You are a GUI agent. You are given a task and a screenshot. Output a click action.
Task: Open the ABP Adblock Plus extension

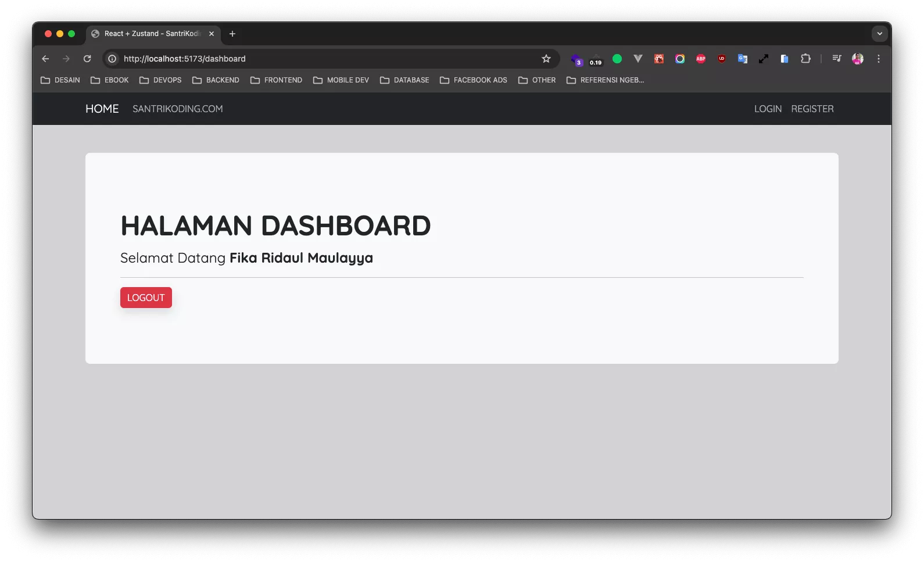[701, 59]
